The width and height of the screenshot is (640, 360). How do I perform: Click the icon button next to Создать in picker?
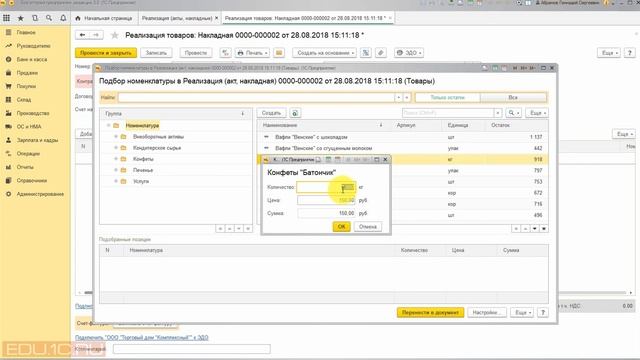point(295,113)
